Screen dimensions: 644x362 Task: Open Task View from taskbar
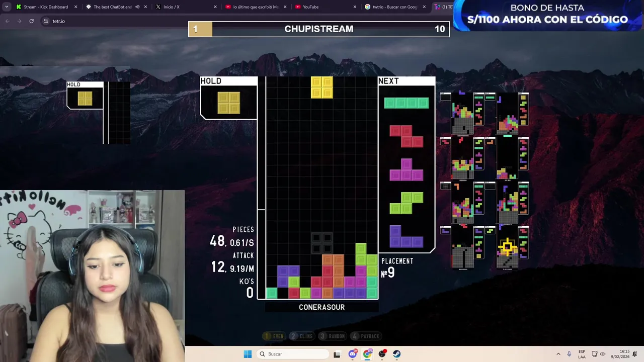(337, 354)
